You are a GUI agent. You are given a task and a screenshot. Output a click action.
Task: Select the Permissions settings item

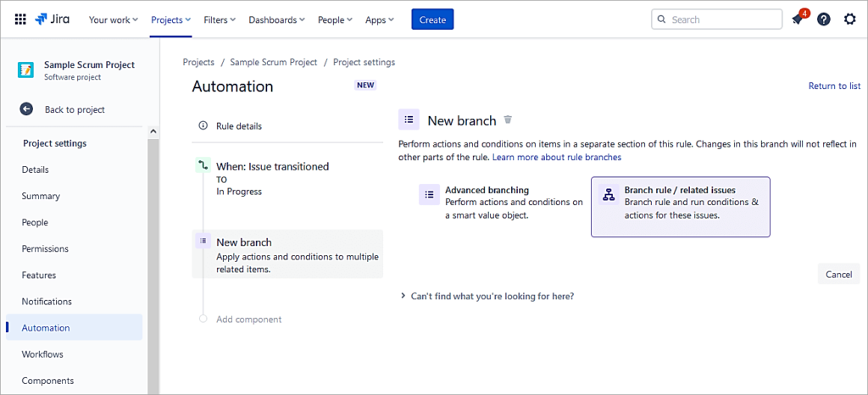(x=45, y=249)
